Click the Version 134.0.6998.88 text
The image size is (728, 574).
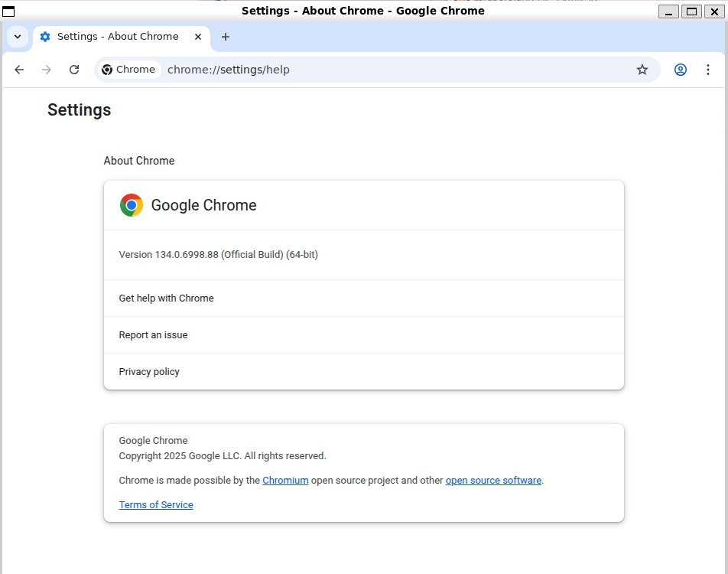click(218, 255)
